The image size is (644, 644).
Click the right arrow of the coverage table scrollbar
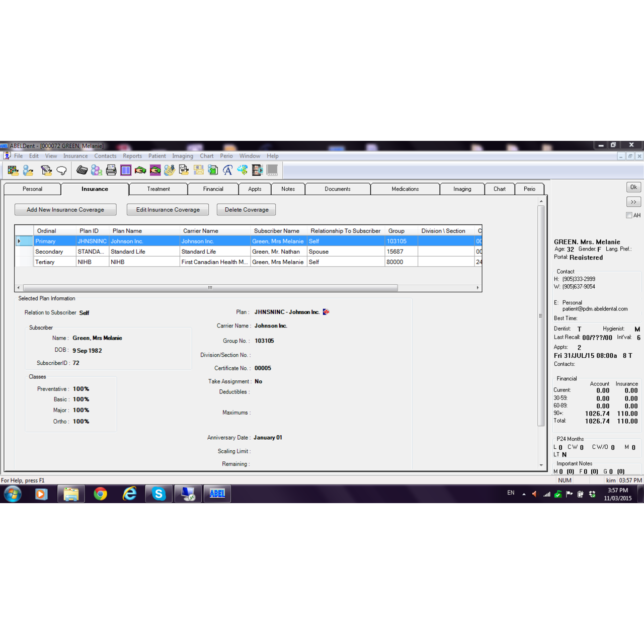477,288
